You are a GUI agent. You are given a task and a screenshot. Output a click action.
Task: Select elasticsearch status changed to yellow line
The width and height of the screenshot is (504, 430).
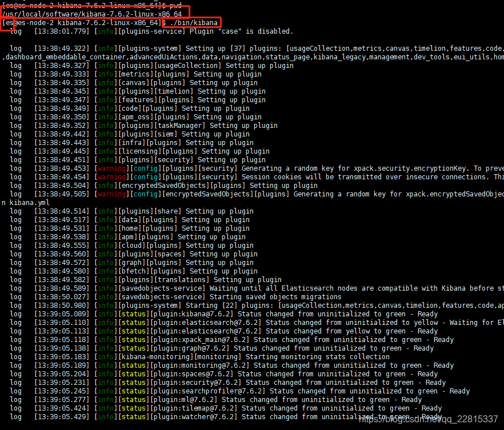[257, 323]
